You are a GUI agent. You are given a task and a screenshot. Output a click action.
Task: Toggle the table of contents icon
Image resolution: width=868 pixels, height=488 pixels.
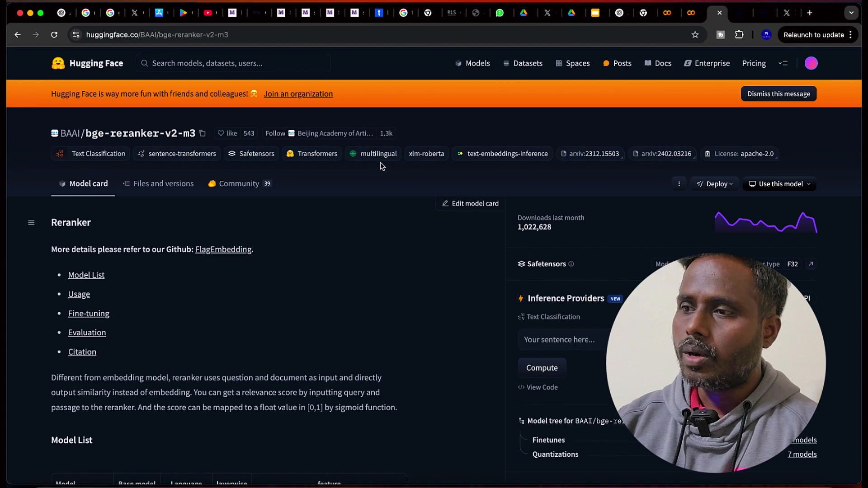(x=31, y=222)
